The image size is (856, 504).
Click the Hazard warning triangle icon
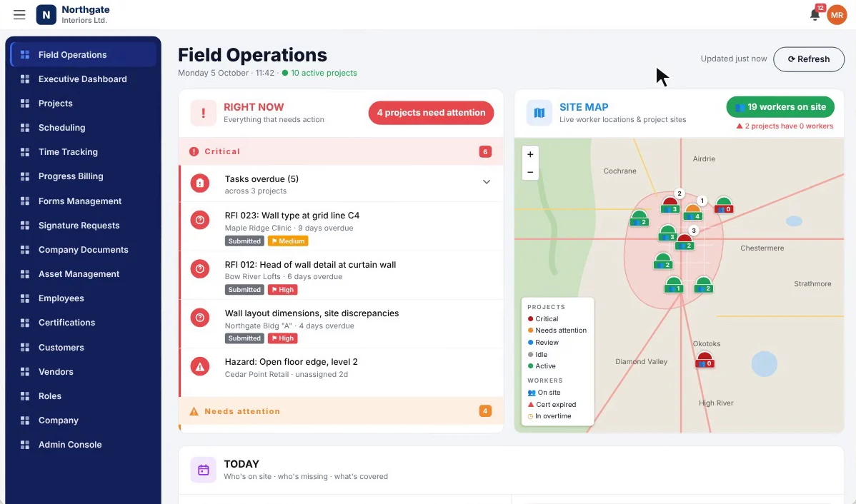pos(200,366)
